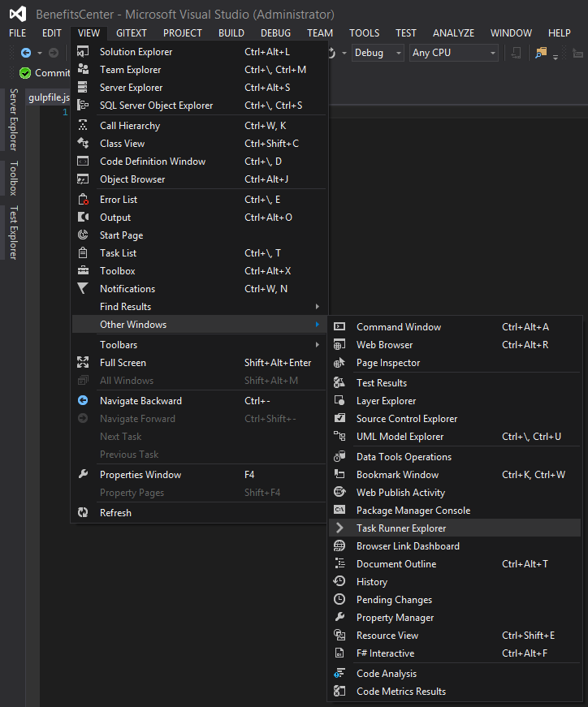Click the Output window icon

[x=83, y=217]
